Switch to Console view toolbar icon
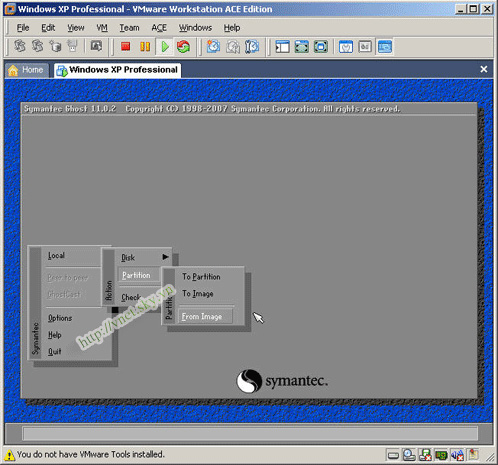498x465 pixels. (384, 46)
